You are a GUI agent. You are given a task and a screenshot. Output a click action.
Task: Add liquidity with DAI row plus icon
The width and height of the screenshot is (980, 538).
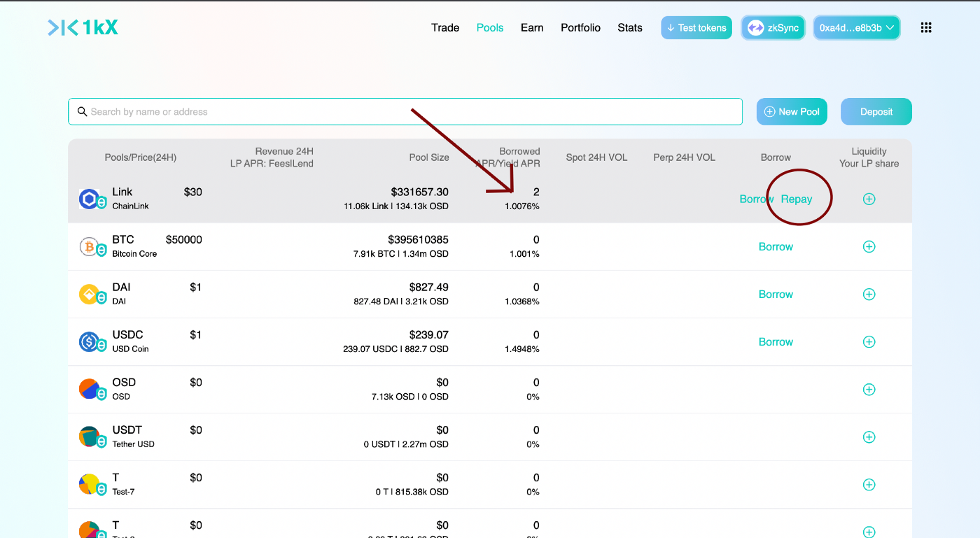(869, 294)
